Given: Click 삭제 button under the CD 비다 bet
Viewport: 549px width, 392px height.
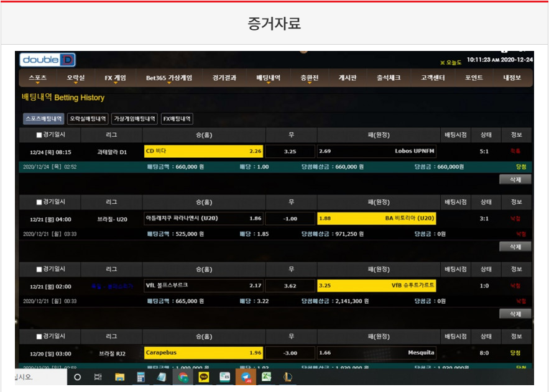Looking at the screenshot, I should click(515, 179).
